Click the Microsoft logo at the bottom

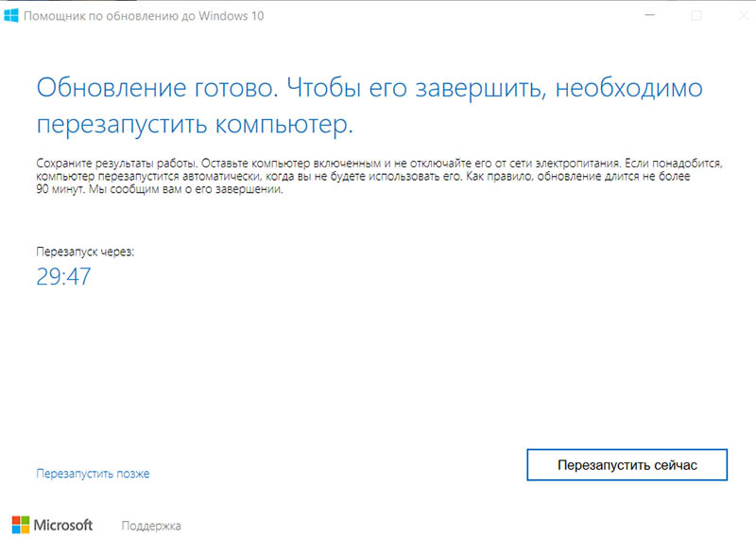click(x=52, y=525)
